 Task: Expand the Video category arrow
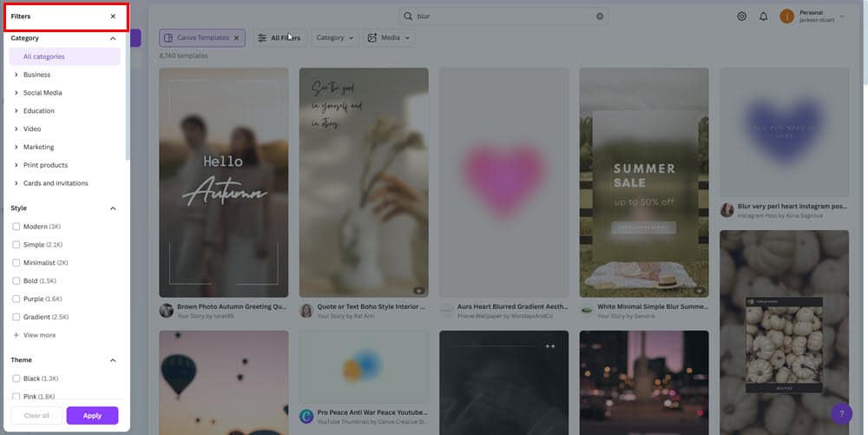click(x=16, y=129)
